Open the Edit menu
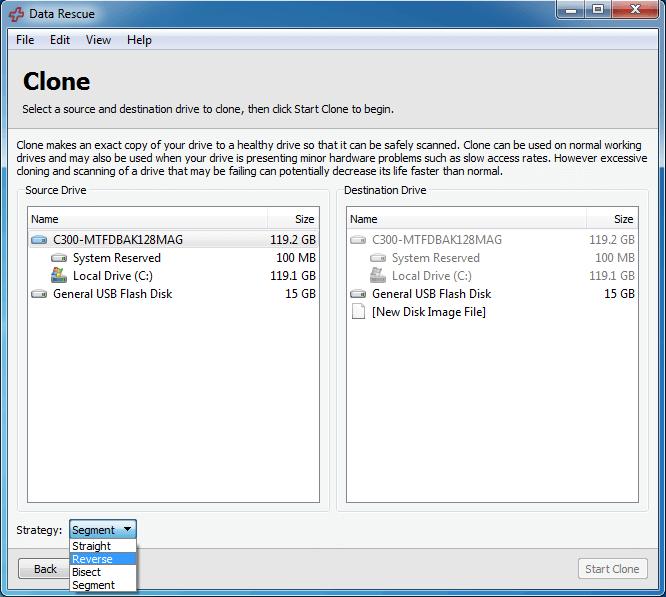 pyautogui.click(x=60, y=40)
